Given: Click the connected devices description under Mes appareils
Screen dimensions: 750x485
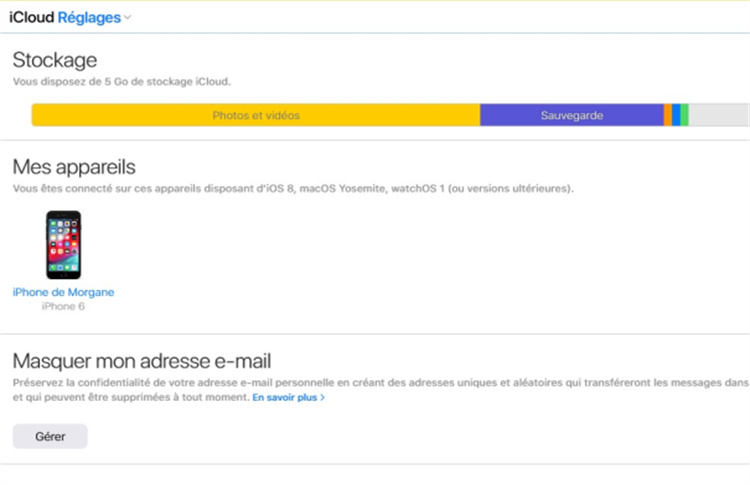Looking at the screenshot, I should pyautogui.click(x=292, y=188).
